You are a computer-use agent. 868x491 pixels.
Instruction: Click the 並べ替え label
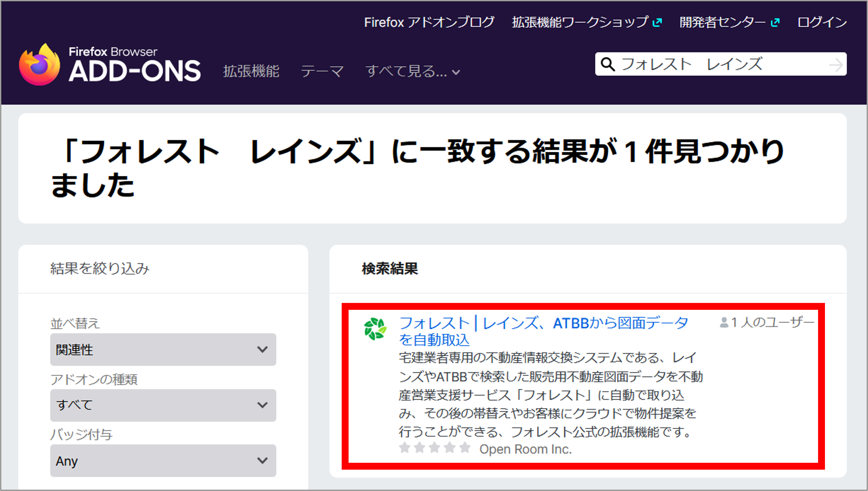(x=75, y=323)
